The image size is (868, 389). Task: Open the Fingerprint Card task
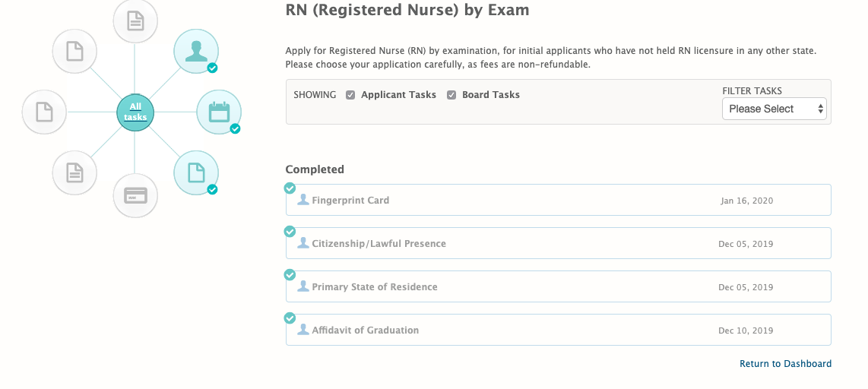point(350,201)
